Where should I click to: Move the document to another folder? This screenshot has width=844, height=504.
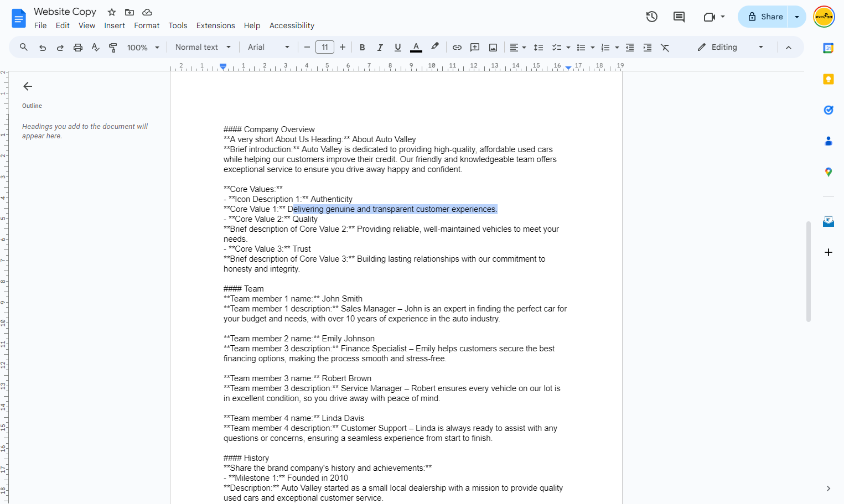point(130,12)
